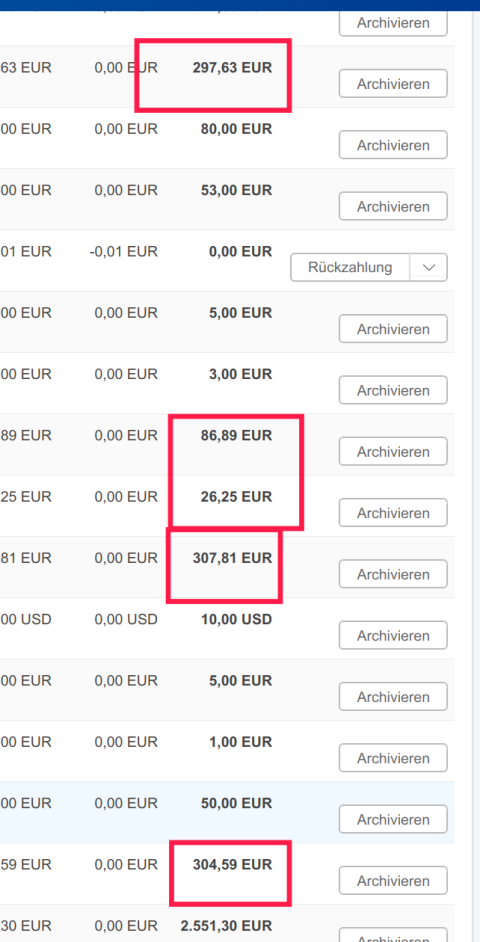Click Archivieren next to 53,00 EUR

coord(393,206)
